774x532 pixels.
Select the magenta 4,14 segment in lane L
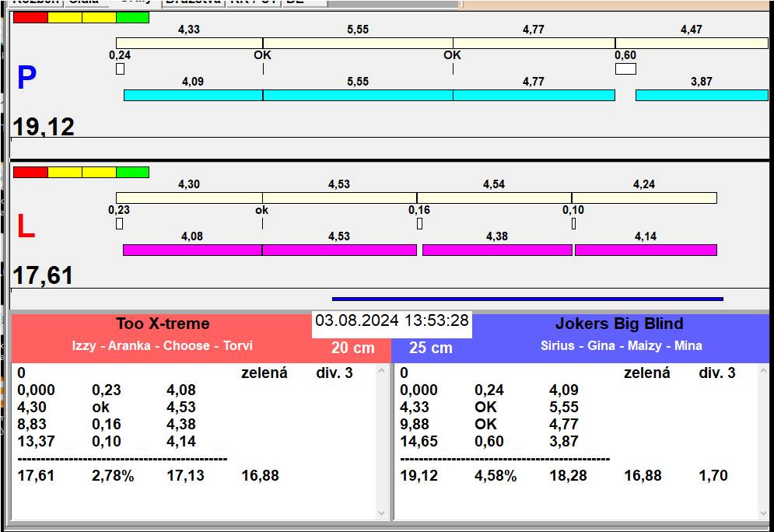[x=645, y=250]
